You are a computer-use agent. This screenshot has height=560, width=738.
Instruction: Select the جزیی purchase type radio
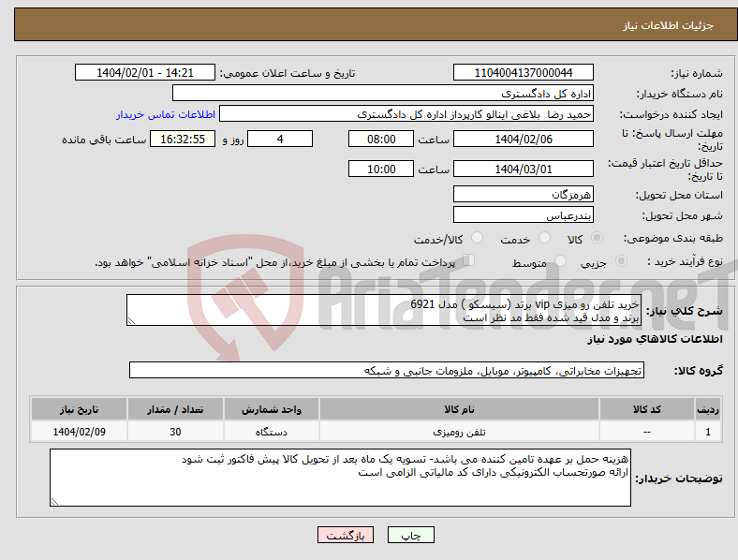coord(621,260)
